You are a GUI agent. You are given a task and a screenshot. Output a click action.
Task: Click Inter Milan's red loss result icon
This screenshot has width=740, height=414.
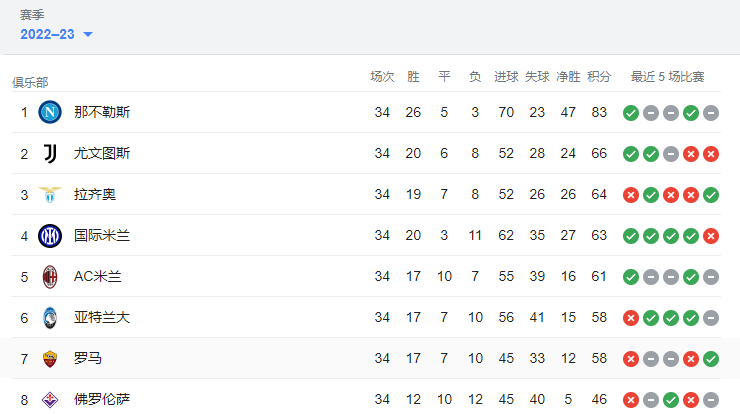711,236
